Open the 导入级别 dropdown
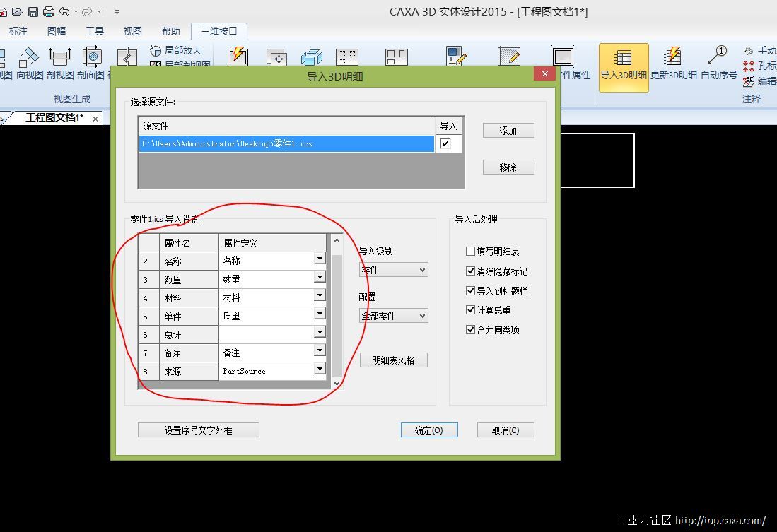The image size is (777, 532). pos(394,270)
